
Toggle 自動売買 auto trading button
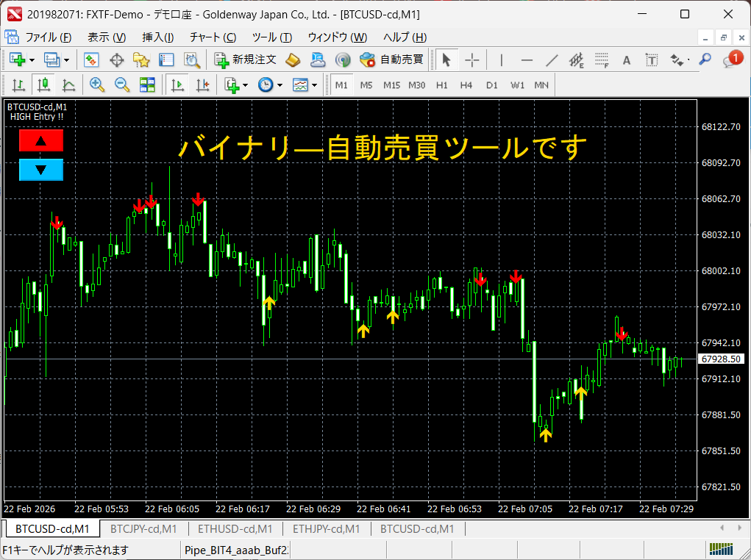coord(392,60)
